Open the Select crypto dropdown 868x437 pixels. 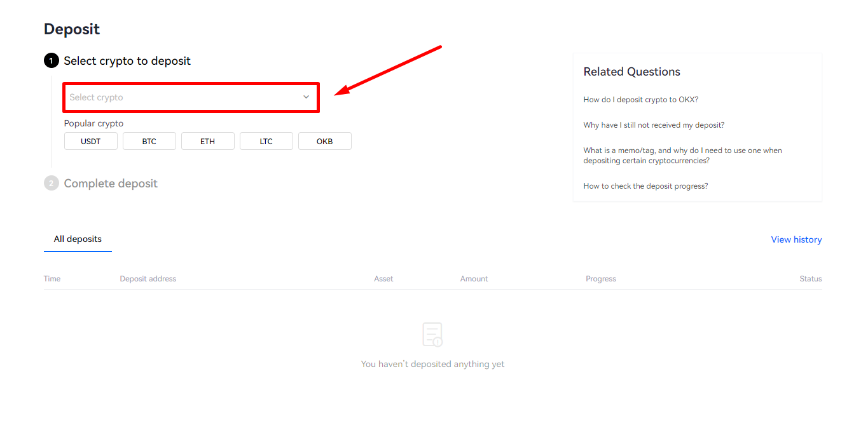191,97
